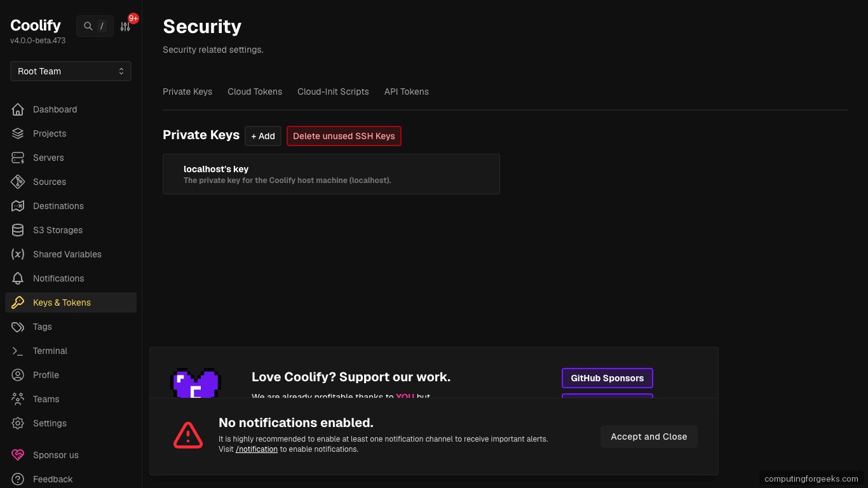Follow the /notification link in the alert
This screenshot has width=868, height=488.
[x=256, y=449]
